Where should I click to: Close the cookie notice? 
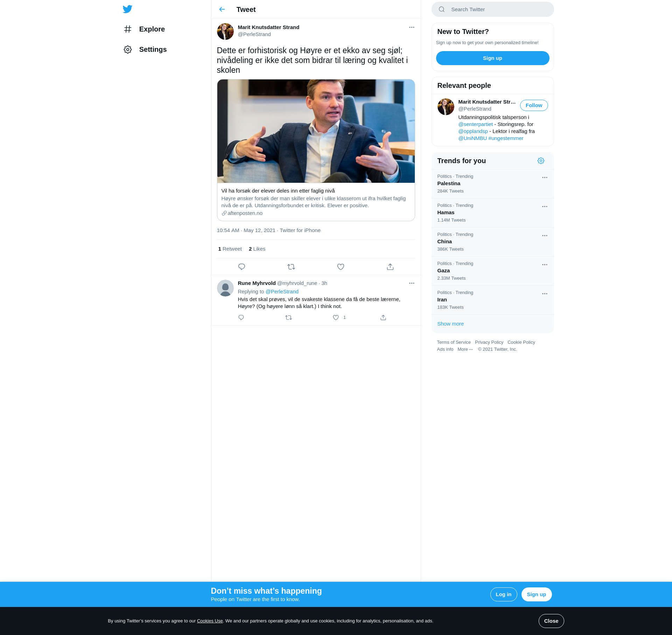(551, 621)
